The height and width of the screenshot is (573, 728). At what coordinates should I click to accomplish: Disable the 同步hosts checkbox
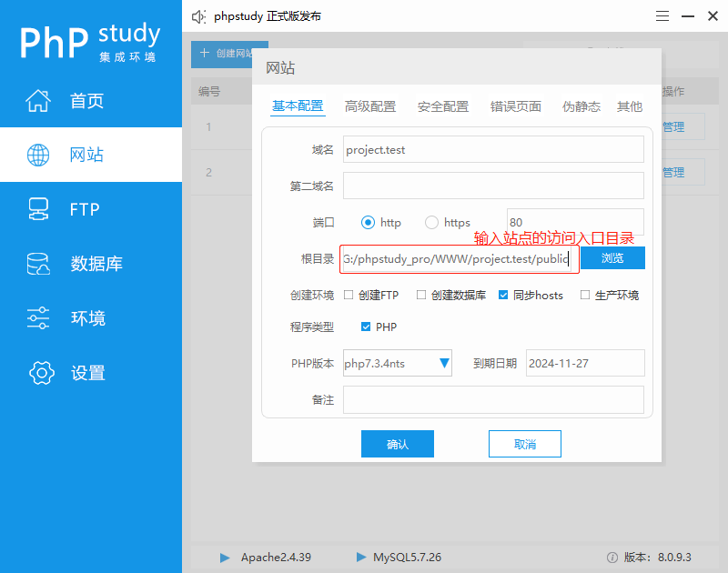[503, 295]
